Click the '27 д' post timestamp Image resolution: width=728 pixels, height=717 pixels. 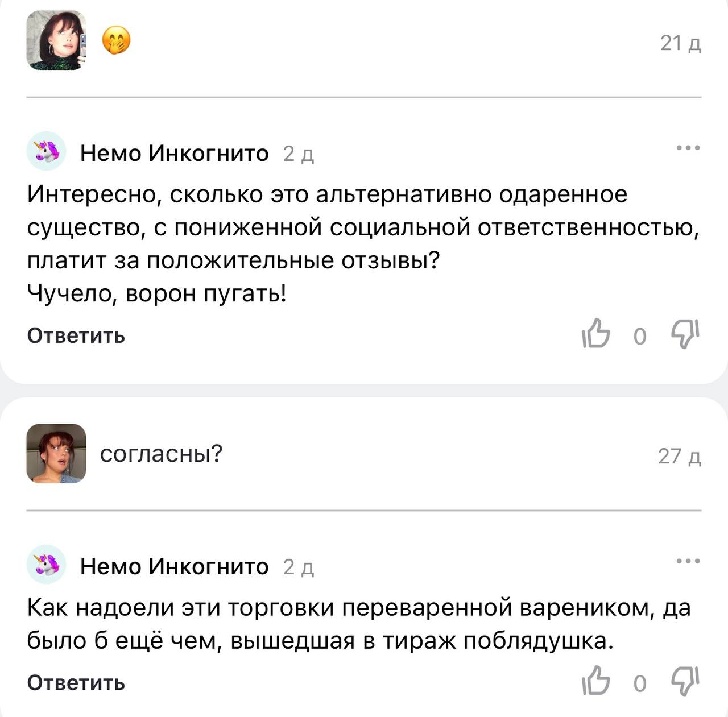tap(679, 456)
